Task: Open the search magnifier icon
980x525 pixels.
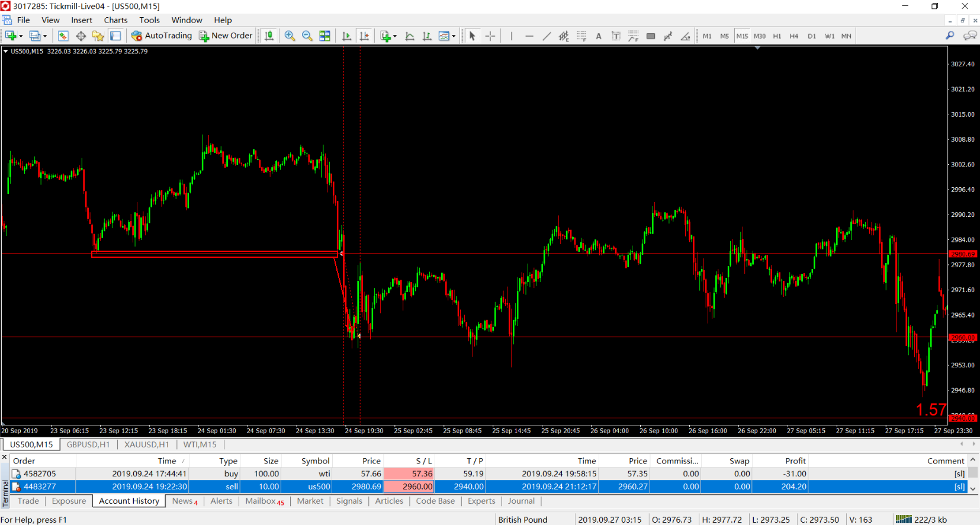Action: [950, 36]
